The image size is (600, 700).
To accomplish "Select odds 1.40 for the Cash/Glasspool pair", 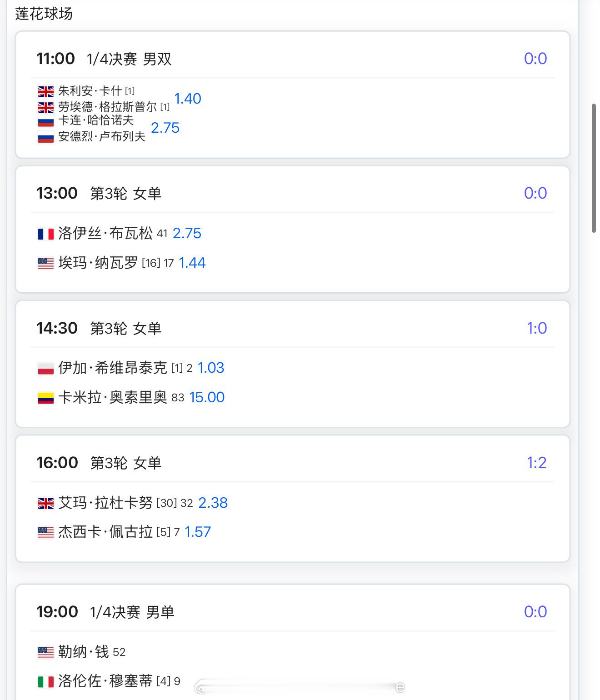I will coord(188,99).
